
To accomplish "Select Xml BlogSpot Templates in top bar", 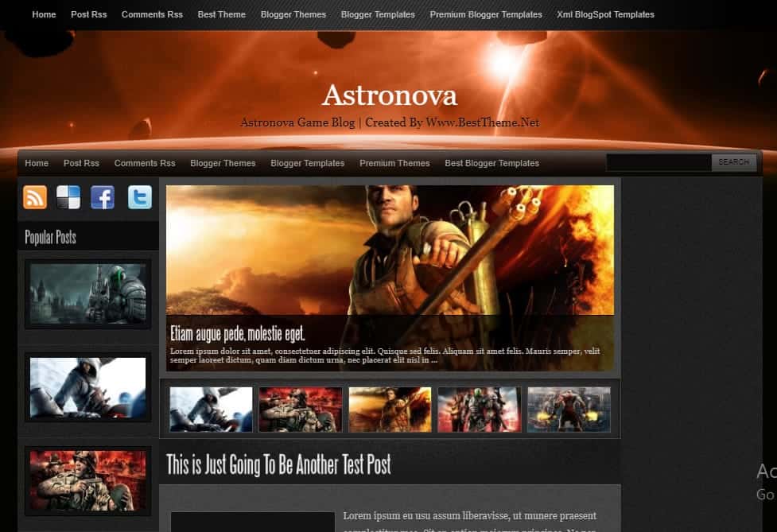I will [x=605, y=14].
